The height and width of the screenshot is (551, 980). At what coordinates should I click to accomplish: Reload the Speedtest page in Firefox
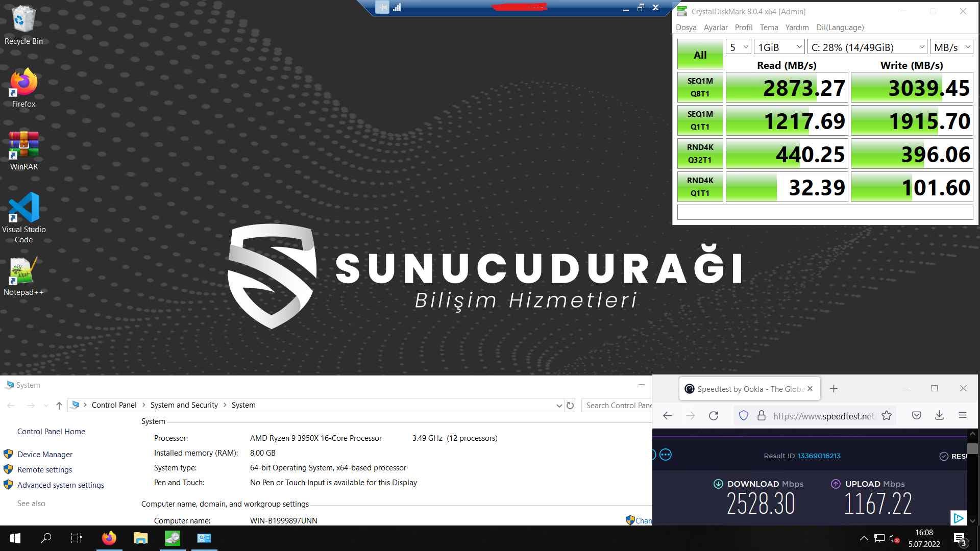[714, 416]
